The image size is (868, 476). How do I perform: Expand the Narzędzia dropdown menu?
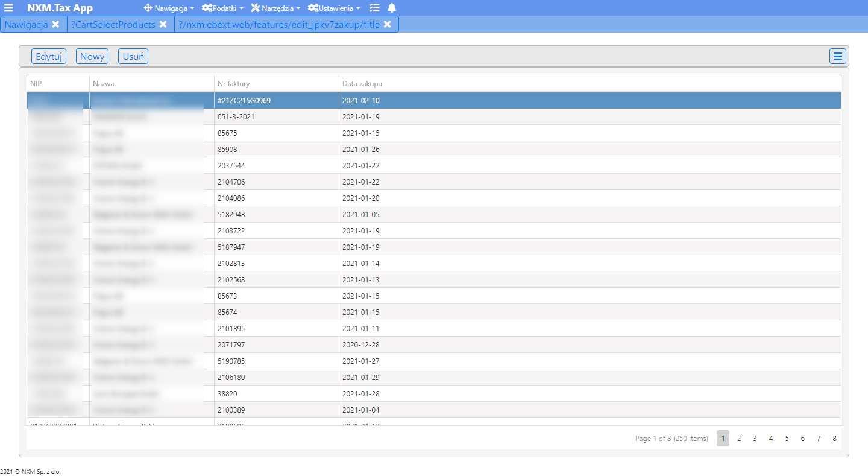point(275,8)
